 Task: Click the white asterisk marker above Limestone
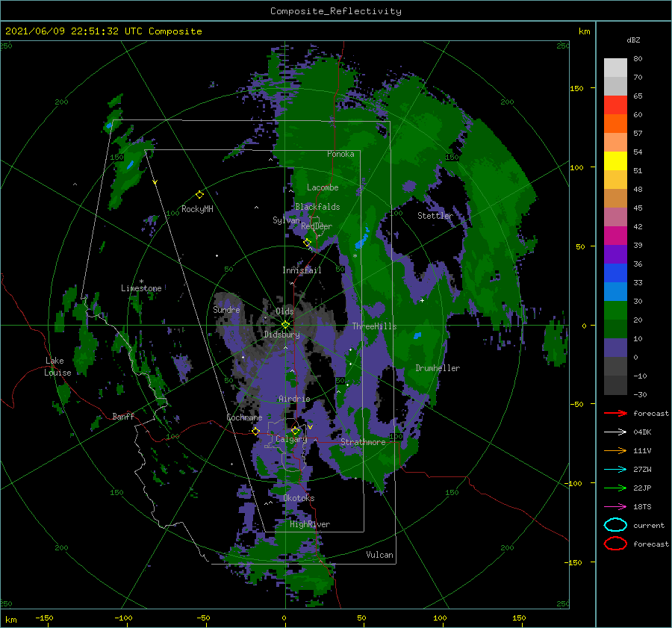[x=141, y=282]
